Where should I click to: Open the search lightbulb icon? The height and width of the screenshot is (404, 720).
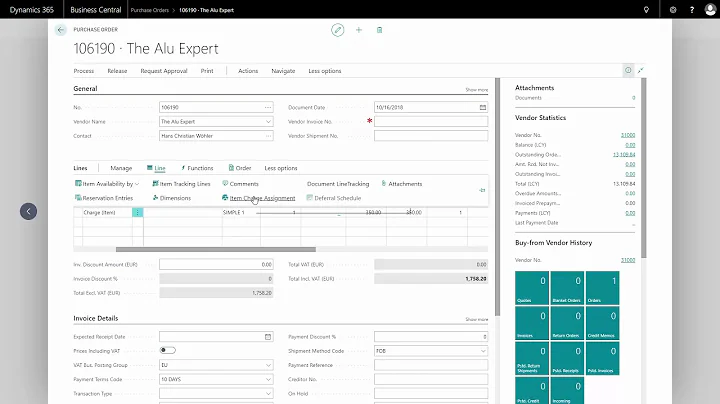coord(646,10)
